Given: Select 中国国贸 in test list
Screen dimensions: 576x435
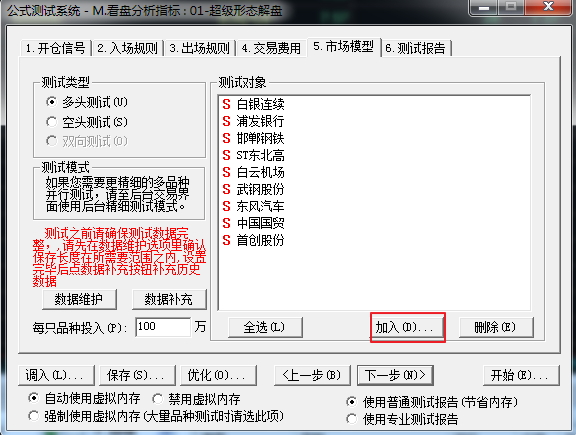Looking at the screenshot, I should tap(260, 223).
